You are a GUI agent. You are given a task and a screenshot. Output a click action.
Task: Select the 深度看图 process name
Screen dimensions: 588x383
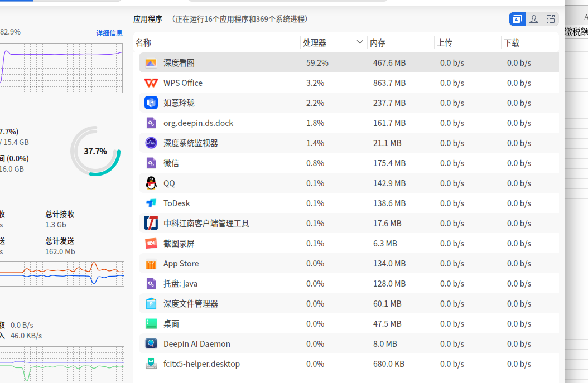179,63
